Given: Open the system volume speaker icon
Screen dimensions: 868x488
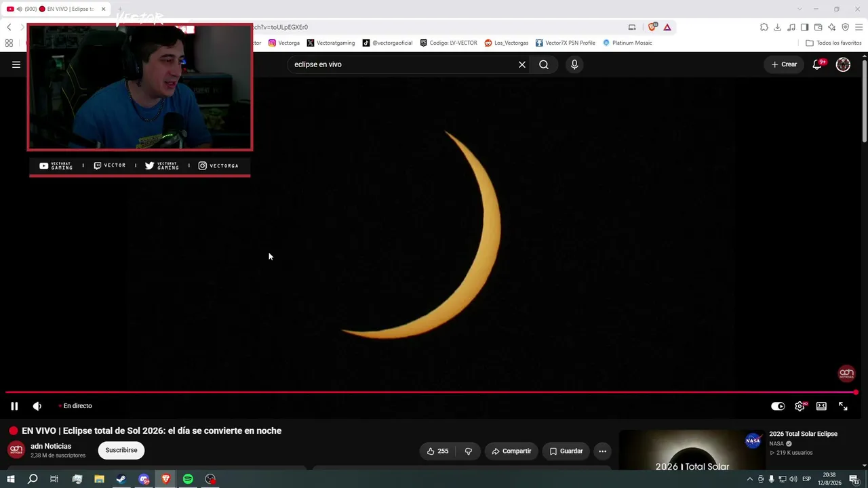Looking at the screenshot, I should 793,479.
